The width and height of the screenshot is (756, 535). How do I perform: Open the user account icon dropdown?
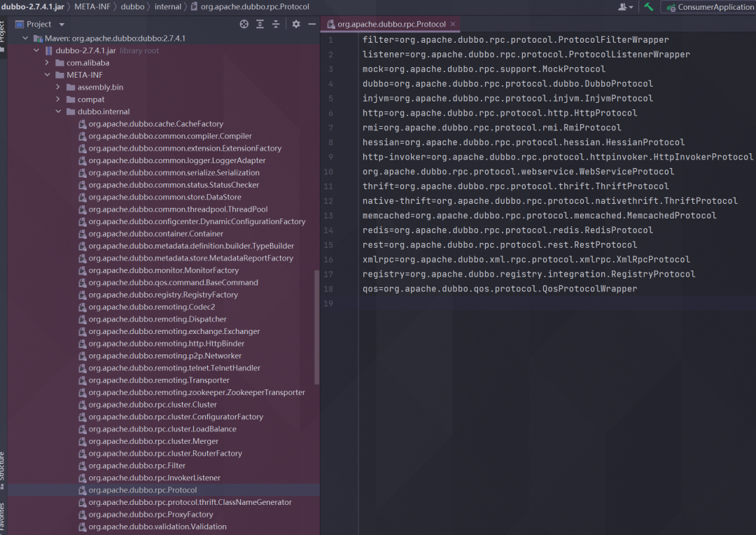pos(625,7)
